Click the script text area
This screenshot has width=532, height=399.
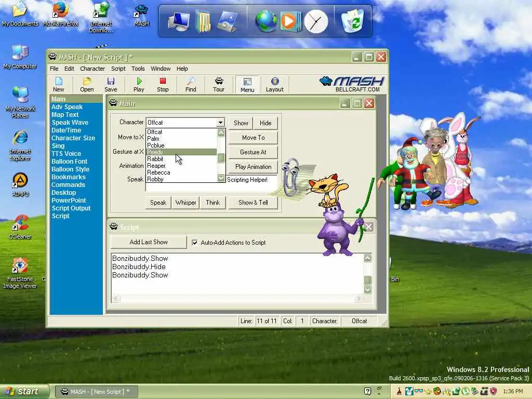coord(237,274)
